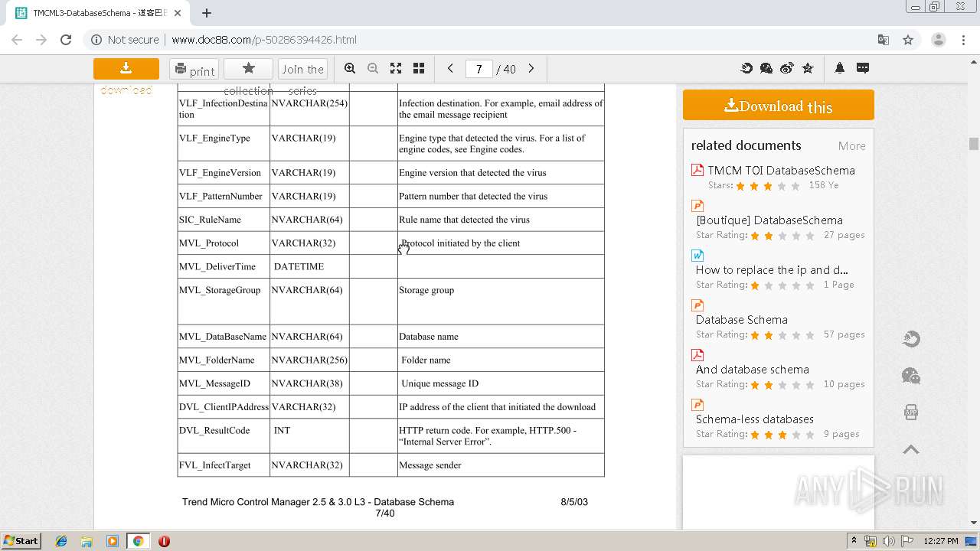
Task: Open And database schema related document
Action: pyautogui.click(x=753, y=370)
